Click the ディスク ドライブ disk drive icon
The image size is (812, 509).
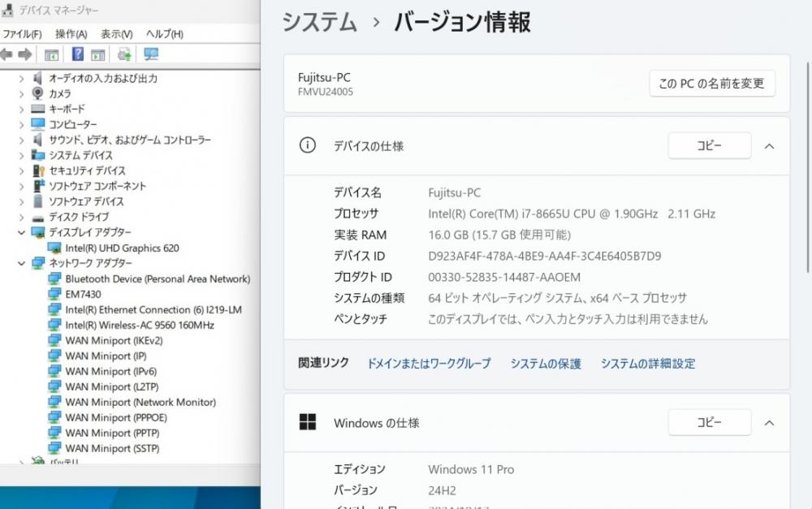pyautogui.click(x=38, y=218)
